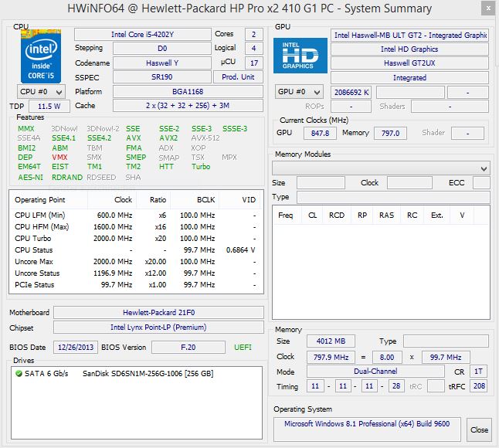Click the RCD column header

(x=337, y=216)
